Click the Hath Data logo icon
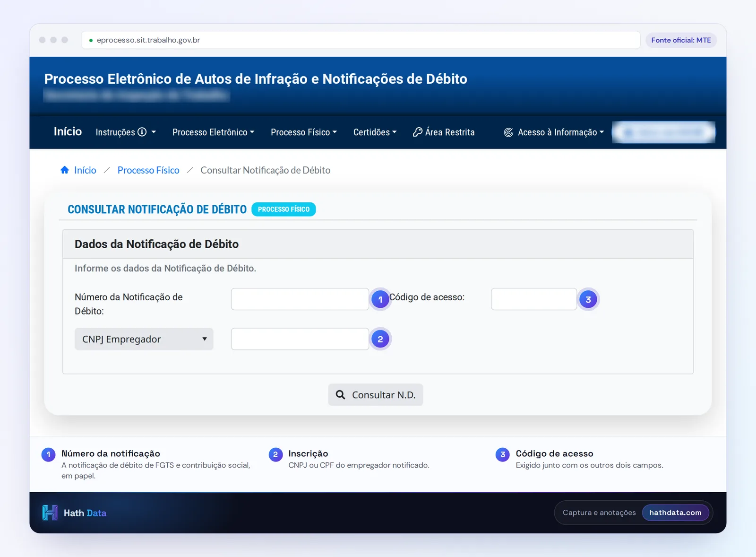This screenshot has height=557, width=756. tap(50, 513)
